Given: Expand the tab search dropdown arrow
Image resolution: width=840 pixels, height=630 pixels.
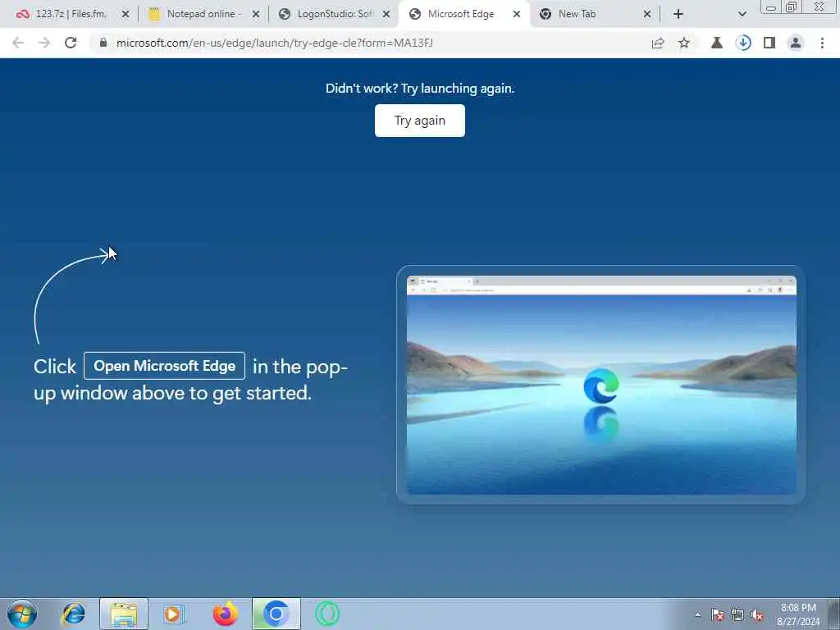Looking at the screenshot, I should pos(742,15).
